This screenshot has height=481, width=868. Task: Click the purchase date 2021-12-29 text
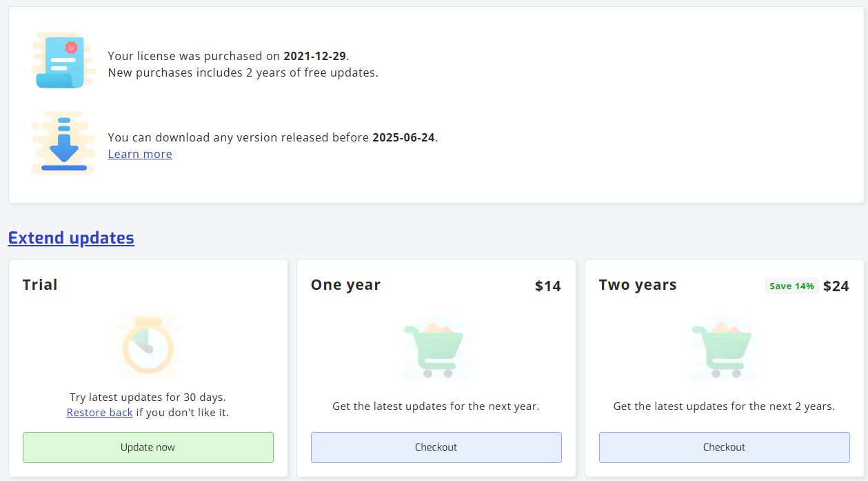tap(314, 56)
